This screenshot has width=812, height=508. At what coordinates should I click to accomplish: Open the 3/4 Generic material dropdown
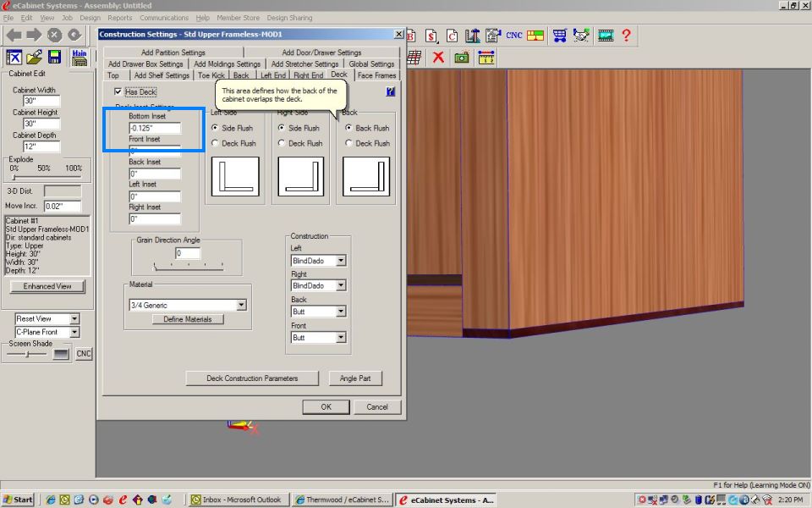click(241, 306)
